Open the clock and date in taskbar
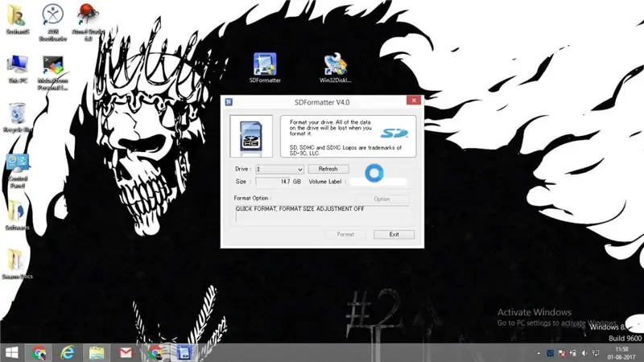 [621, 353]
